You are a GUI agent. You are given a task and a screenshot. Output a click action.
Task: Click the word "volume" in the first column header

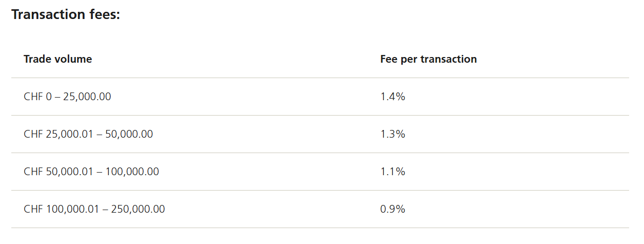[74, 59]
